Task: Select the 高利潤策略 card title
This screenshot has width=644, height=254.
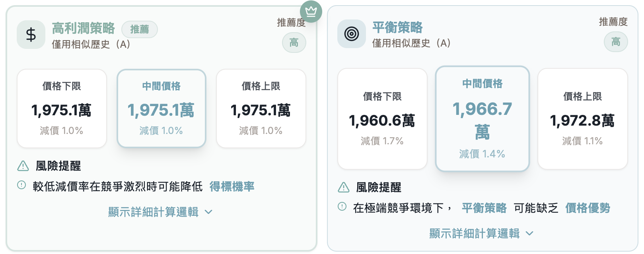Action: pyautogui.click(x=83, y=28)
